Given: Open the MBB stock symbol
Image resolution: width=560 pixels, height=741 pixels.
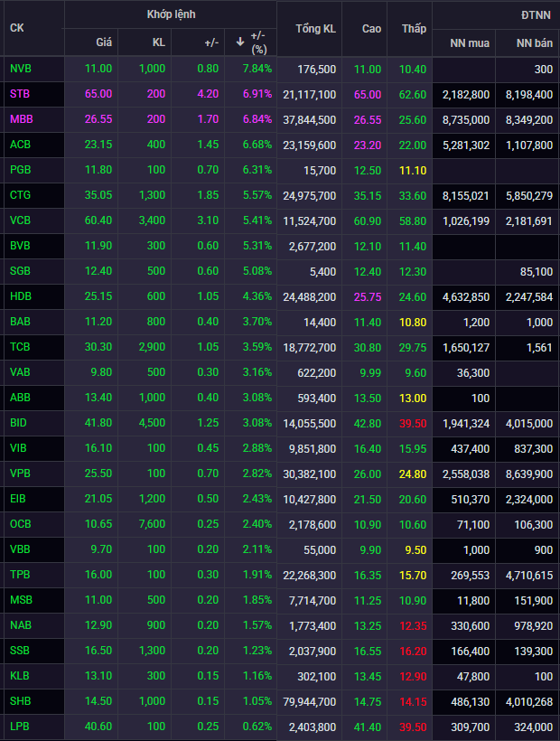Looking at the screenshot, I should [21, 119].
